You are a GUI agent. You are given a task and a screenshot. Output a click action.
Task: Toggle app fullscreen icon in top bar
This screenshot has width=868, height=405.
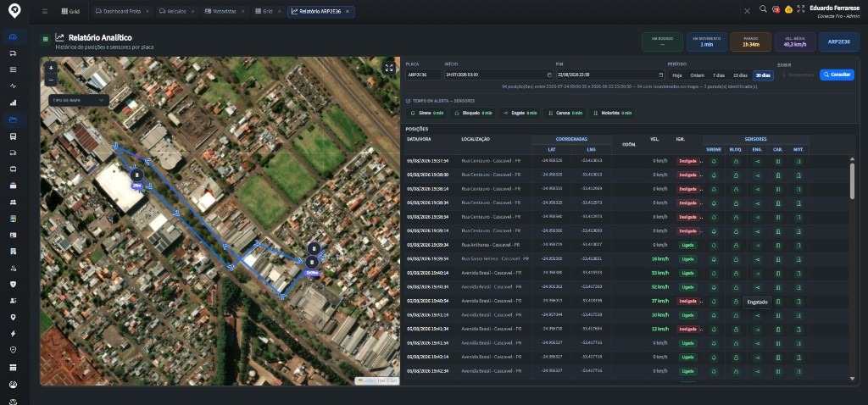(x=800, y=8)
